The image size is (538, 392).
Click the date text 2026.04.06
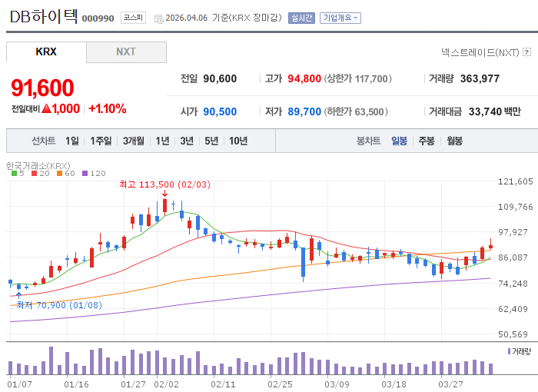187,18
